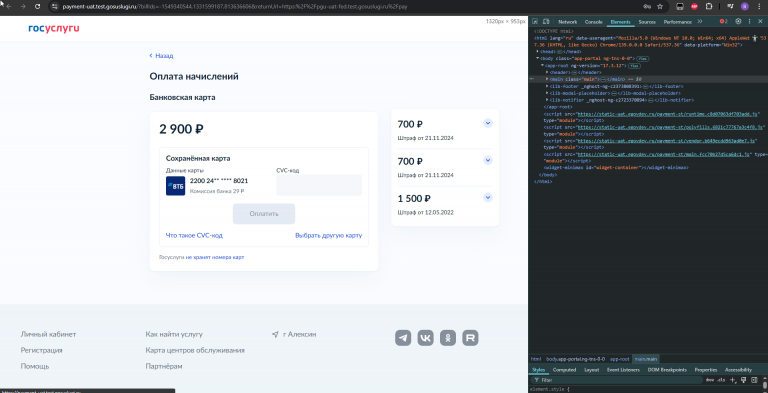768x393 pixels.
Task: Activate the DevTools element inspector picker
Action: [x=535, y=22]
